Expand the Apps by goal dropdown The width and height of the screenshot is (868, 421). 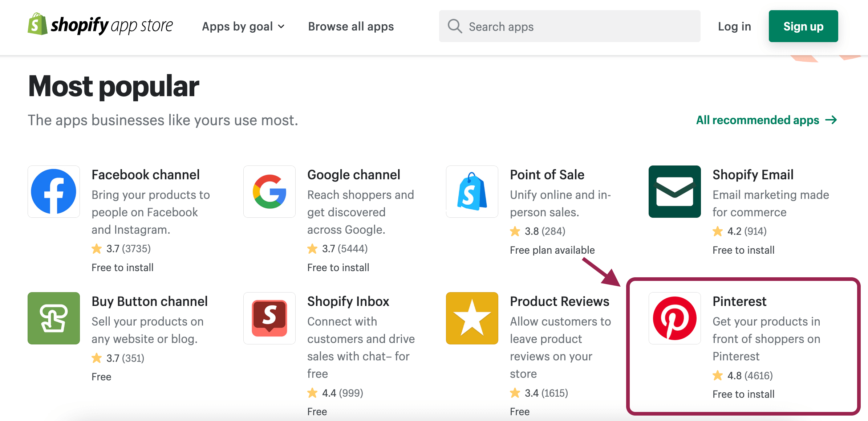243,26
